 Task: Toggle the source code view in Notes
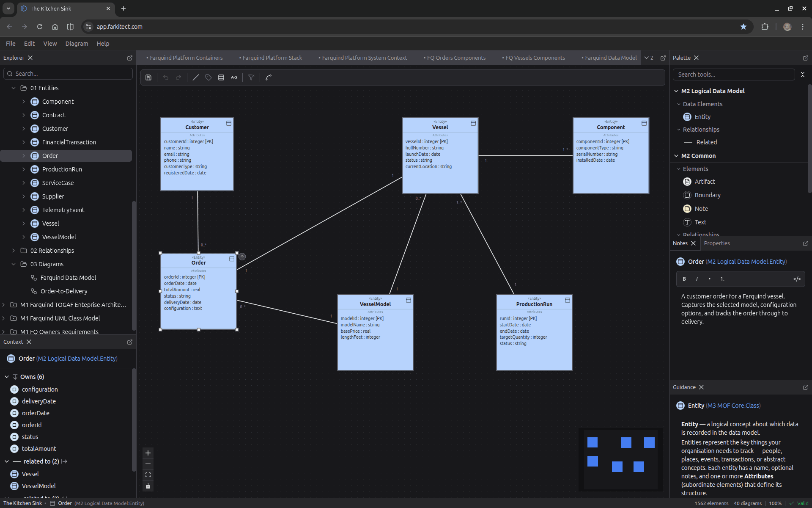[x=797, y=279]
